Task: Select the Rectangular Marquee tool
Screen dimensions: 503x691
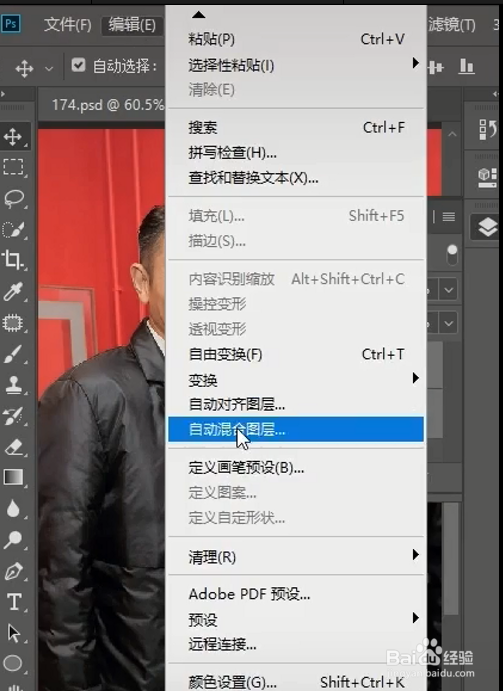Action: click(13, 167)
